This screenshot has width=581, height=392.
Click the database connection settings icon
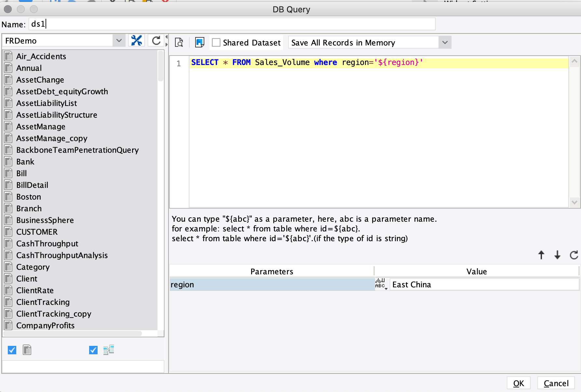point(137,41)
